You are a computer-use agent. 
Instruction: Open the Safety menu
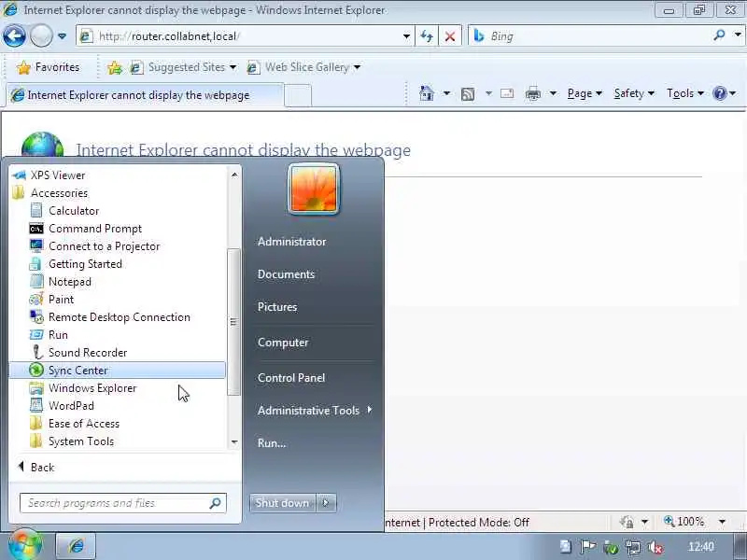634,93
